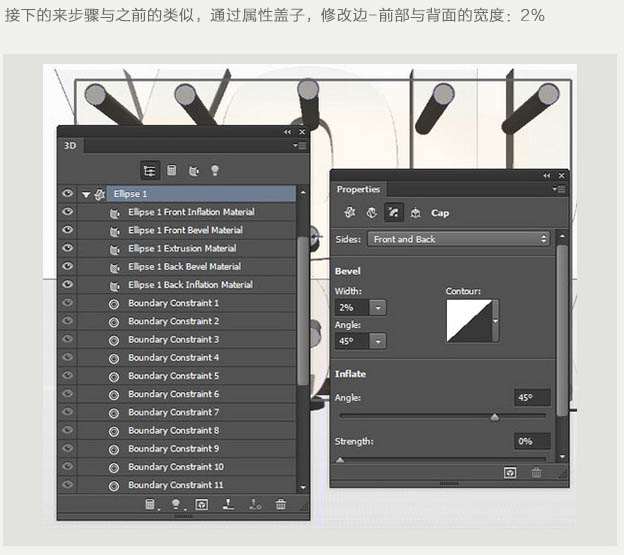Click the Extrusion Material icon
The image size is (624, 555).
click(114, 249)
